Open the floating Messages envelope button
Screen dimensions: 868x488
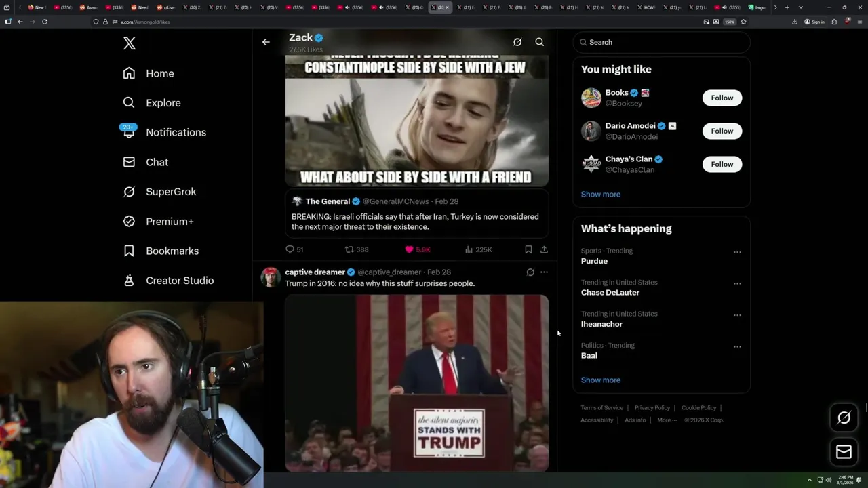pyautogui.click(x=844, y=452)
